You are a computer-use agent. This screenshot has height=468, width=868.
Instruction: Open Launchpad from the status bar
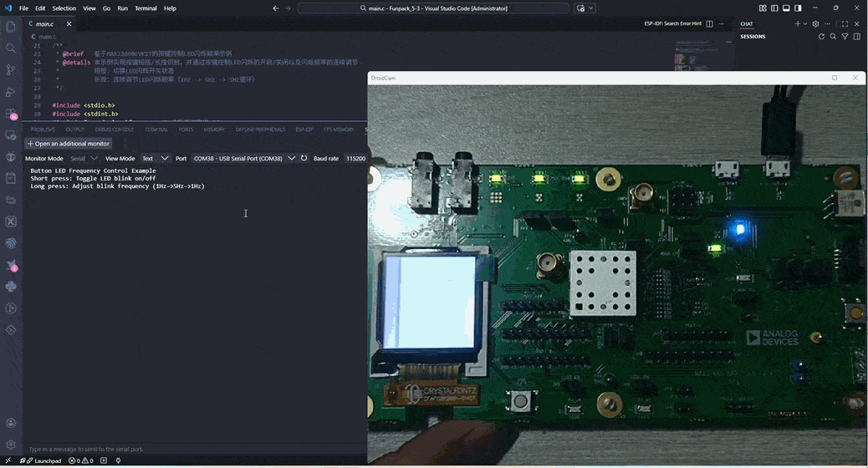click(x=41, y=460)
